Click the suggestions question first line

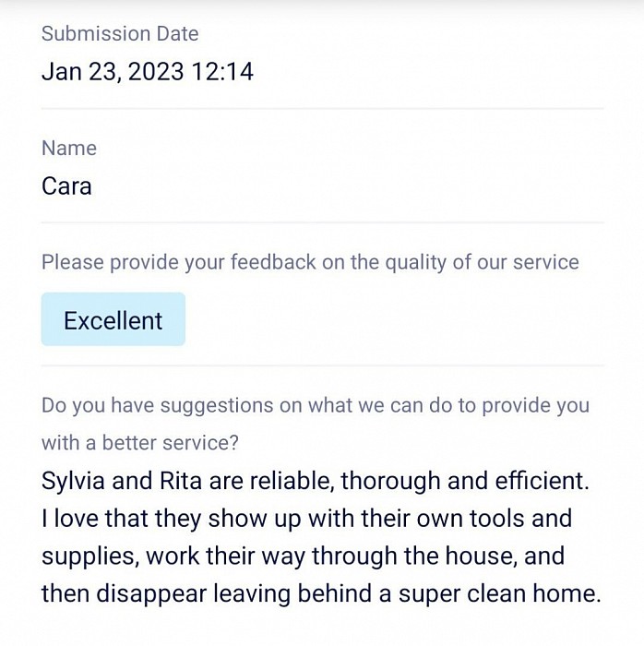click(x=316, y=405)
